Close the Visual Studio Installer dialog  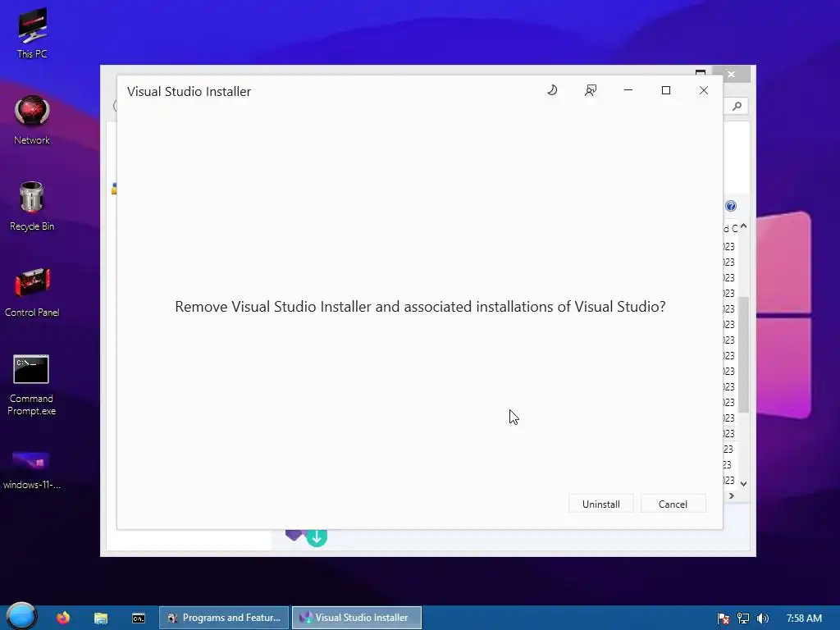point(704,90)
